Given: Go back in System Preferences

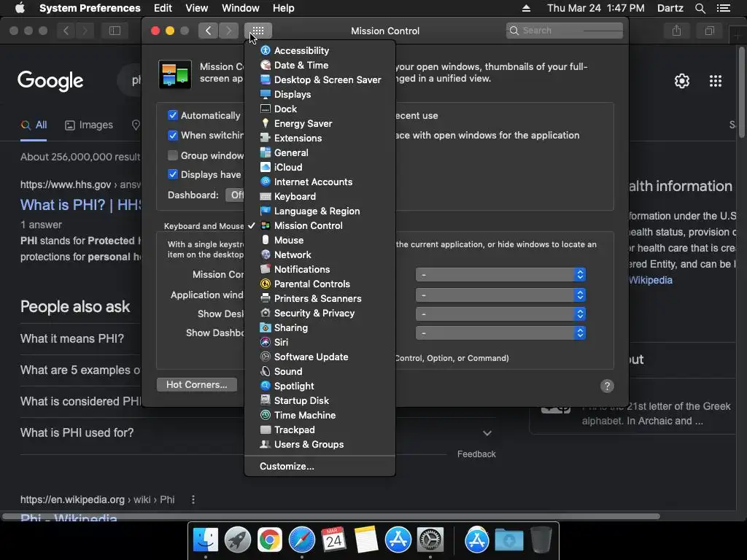Looking at the screenshot, I should point(208,31).
